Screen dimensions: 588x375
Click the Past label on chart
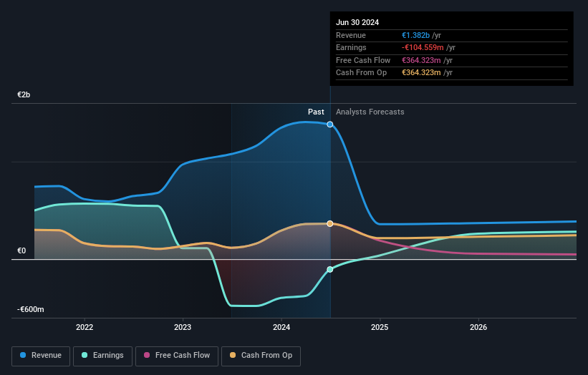(x=316, y=112)
